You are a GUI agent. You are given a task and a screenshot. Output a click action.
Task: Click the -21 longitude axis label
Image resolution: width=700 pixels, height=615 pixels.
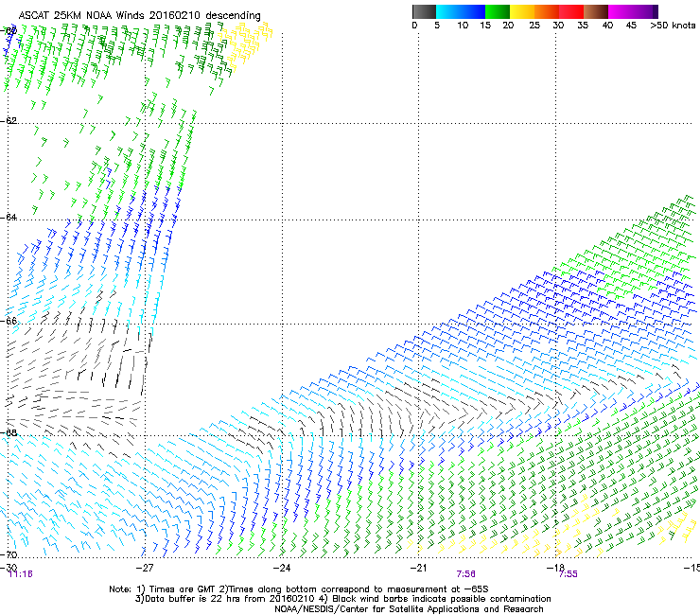coord(418,568)
